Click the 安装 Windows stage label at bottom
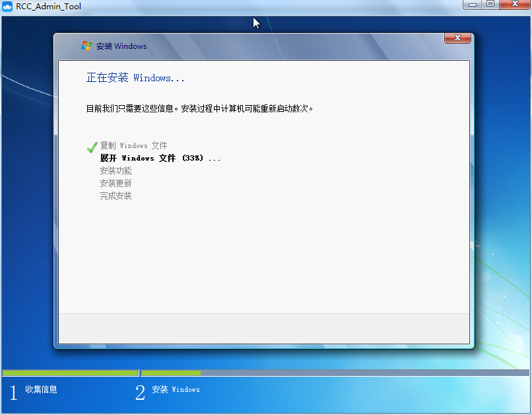Viewport: 532px width, 415px height. [x=176, y=389]
